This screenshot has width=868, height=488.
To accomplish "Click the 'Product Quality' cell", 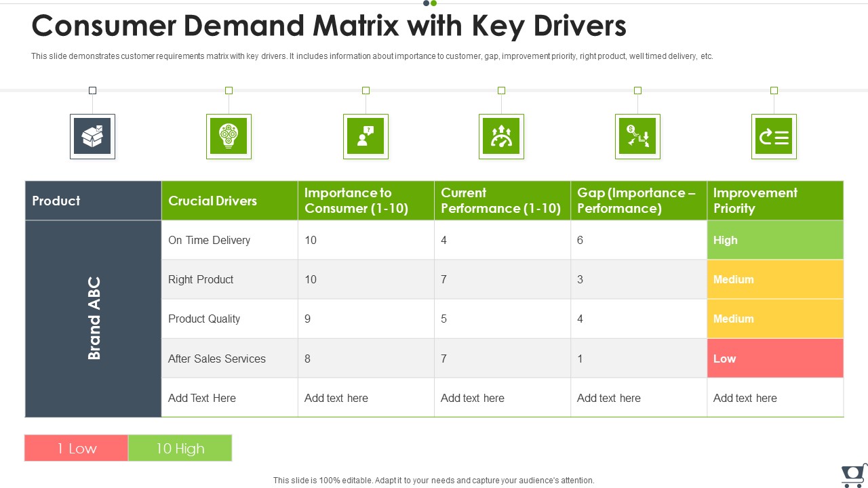I will (229, 319).
